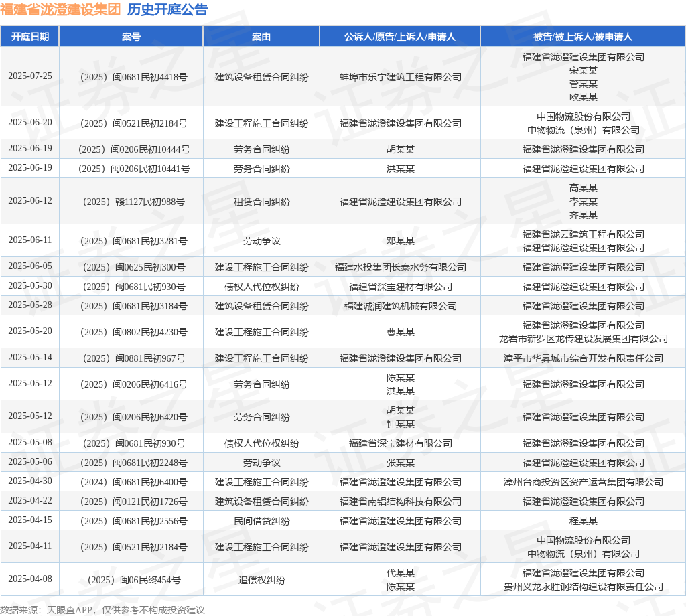686x616 pixels.
Task: Click plaintiff 福建水投集团长泰水务有限公司
Action: tap(401, 267)
